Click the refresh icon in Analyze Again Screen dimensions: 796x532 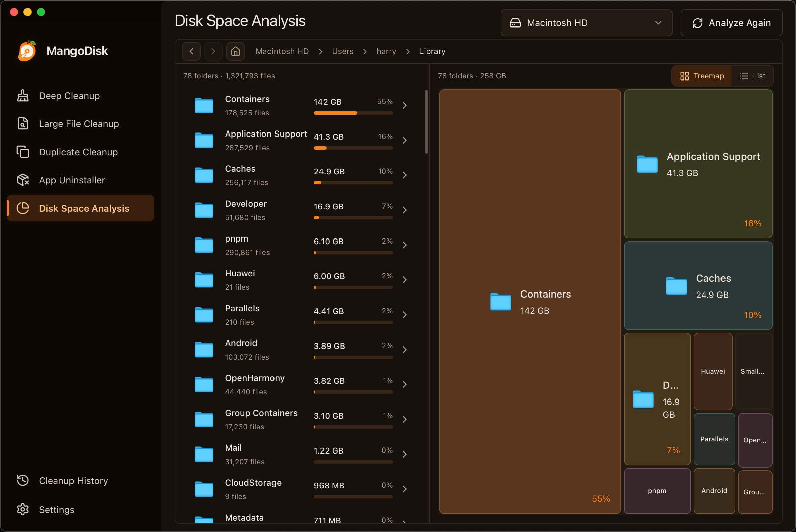[x=698, y=23]
